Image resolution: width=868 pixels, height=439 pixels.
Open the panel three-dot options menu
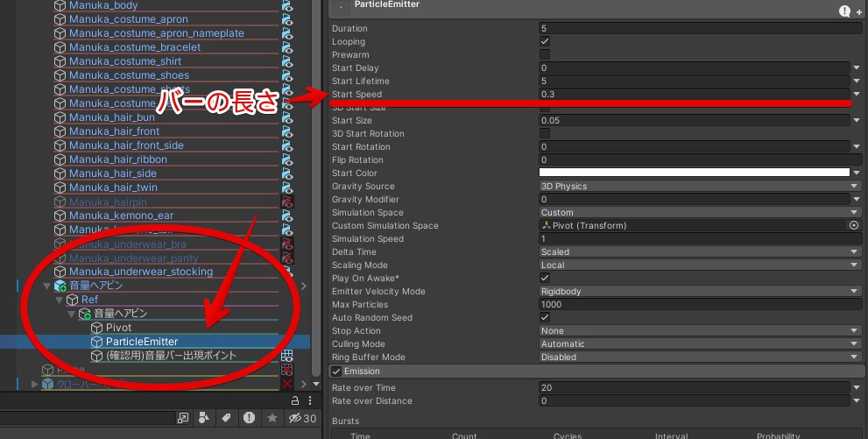point(310,400)
